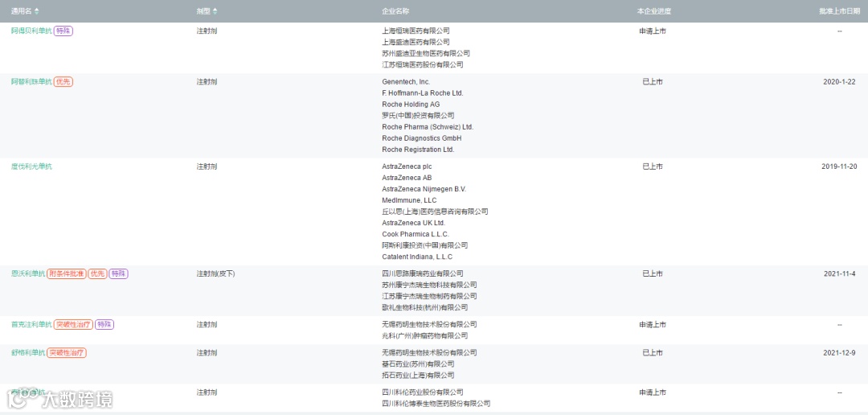
Task: Open the 舒格利单抗 drug link
Action: click(x=28, y=353)
